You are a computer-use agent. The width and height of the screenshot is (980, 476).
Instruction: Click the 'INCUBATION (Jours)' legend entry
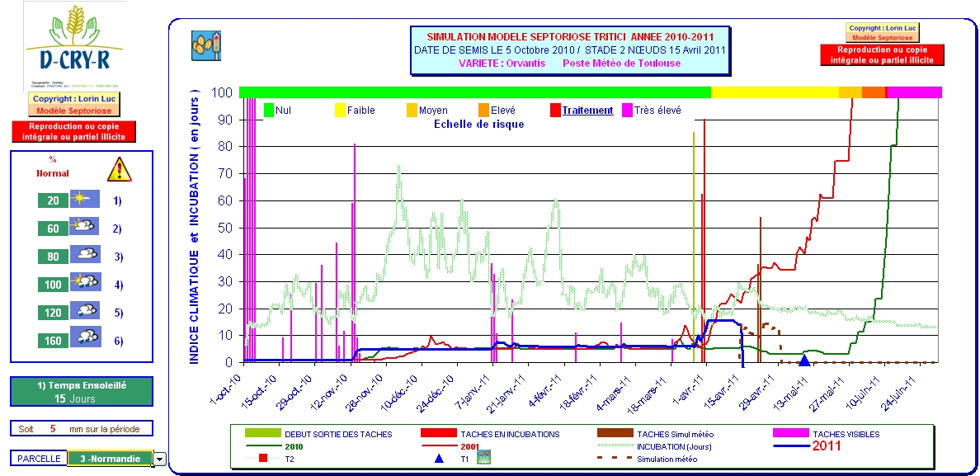[x=654, y=446]
